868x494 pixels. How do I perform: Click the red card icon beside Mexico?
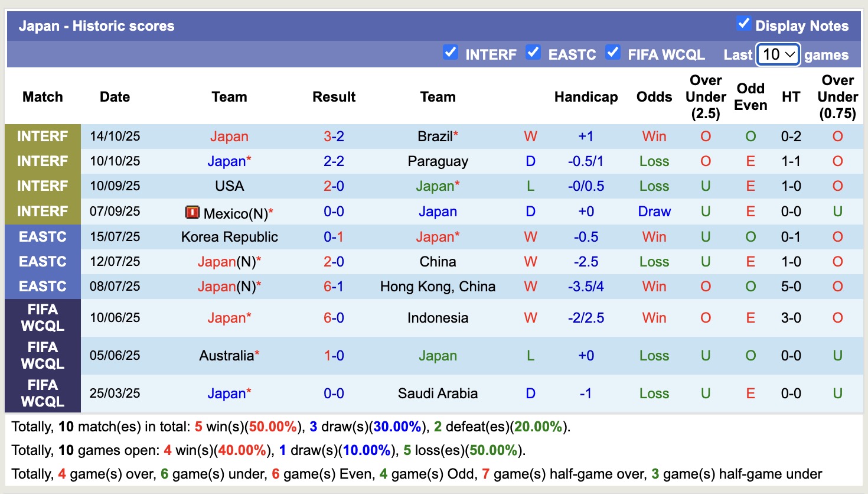[x=192, y=212]
